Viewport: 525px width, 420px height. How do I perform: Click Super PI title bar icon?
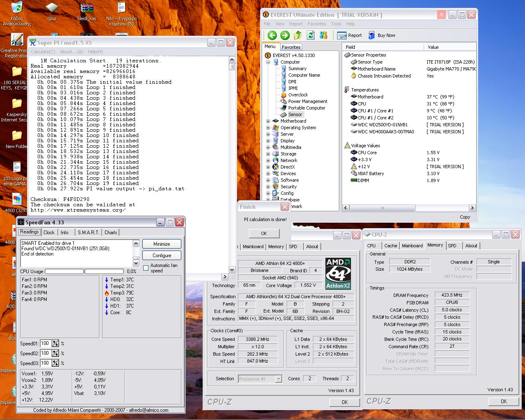(x=33, y=42)
